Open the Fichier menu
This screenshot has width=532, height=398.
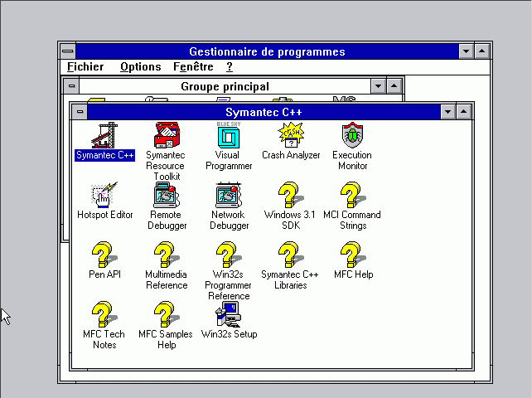[85, 67]
